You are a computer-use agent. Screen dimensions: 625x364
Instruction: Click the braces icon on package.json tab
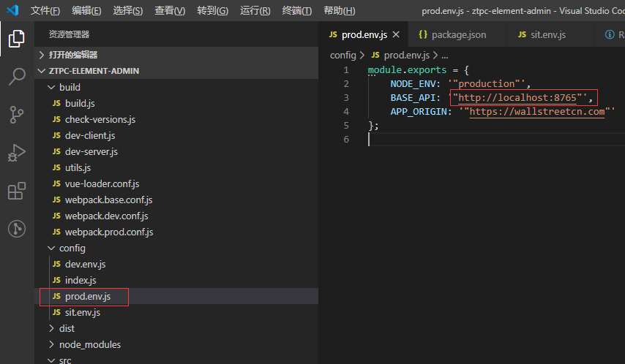(x=423, y=34)
